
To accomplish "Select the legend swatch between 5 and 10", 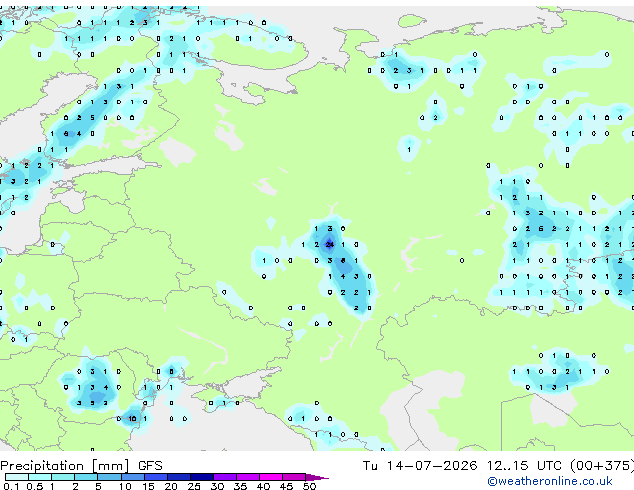I will click(x=110, y=477).
